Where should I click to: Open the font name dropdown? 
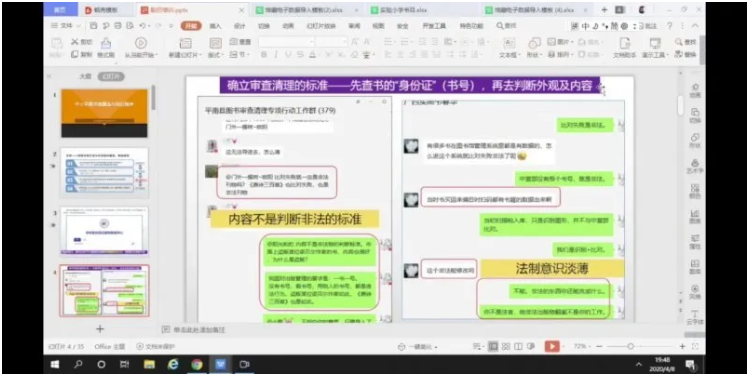click(287, 42)
